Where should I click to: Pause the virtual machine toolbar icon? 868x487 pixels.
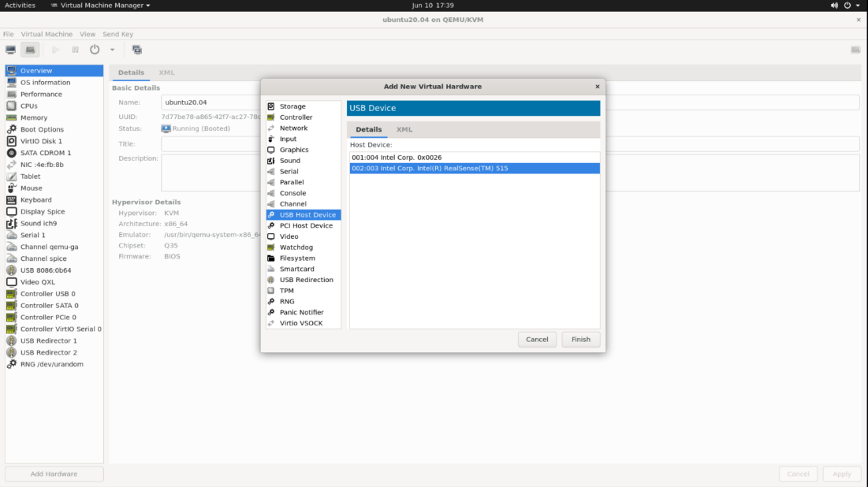coord(75,50)
